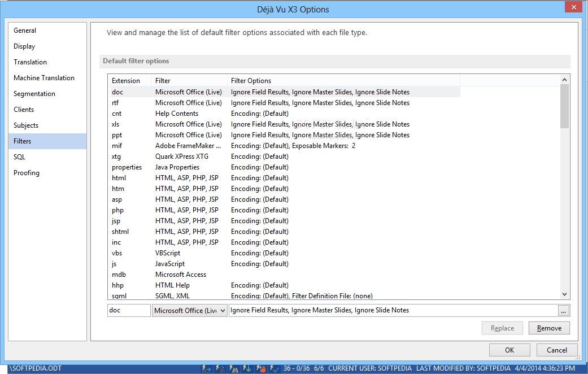The width and height of the screenshot is (588, 374).
Task: Select the Clients category
Action: tap(47, 109)
